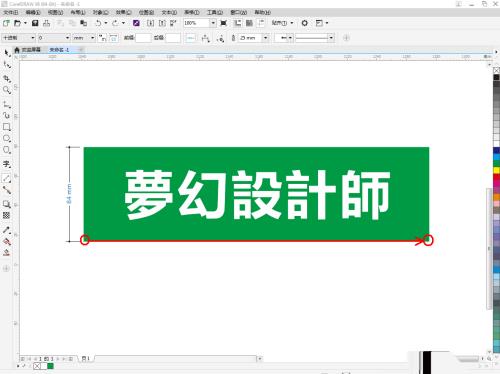Toggle the show rulers toolbar button
This screenshot has width=500, height=374.
[x=237, y=23]
